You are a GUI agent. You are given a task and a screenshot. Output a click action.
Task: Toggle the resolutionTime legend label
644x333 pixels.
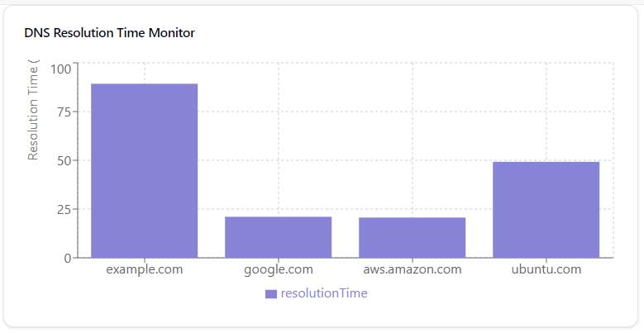324,293
